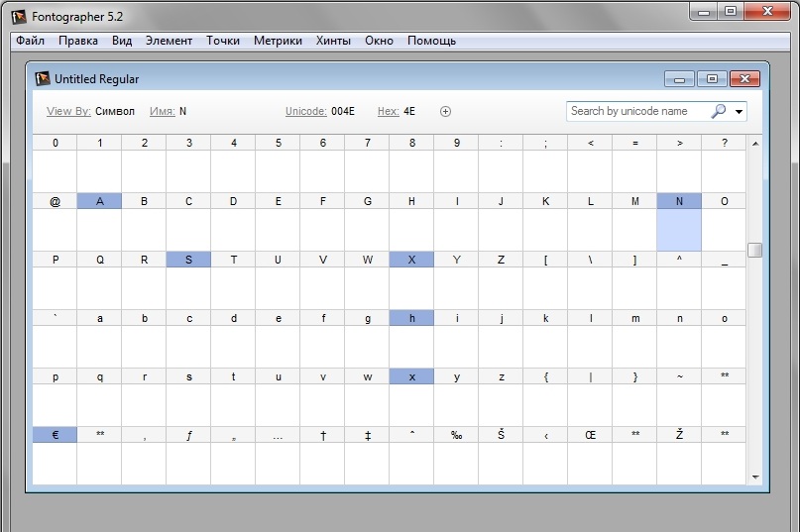Image resolution: width=800 pixels, height=532 pixels.
Task: Select the uppercase X glyph cell
Action: pyautogui.click(x=411, y=280)
